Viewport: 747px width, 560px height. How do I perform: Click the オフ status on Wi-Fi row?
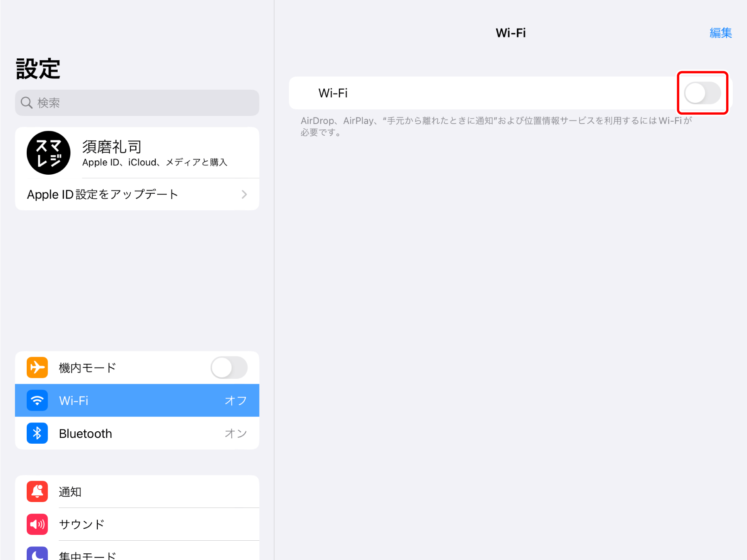pyautogui.click(x=235, y=401)
